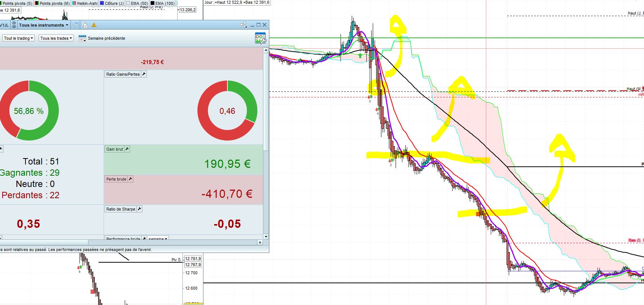
Task: Configure the Perte brute wrench
Action: click(130, 179)
